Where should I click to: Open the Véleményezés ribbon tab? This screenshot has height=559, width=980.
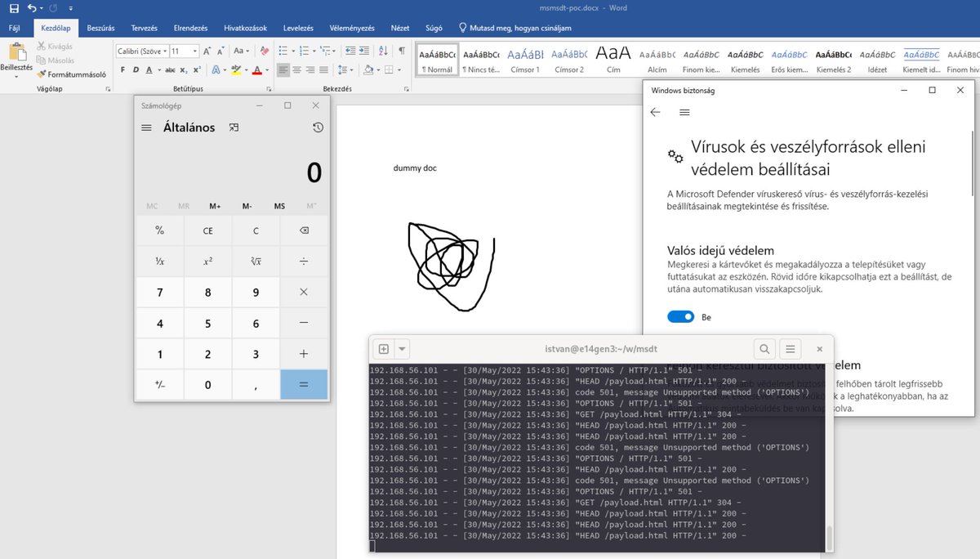click(352, 27)
